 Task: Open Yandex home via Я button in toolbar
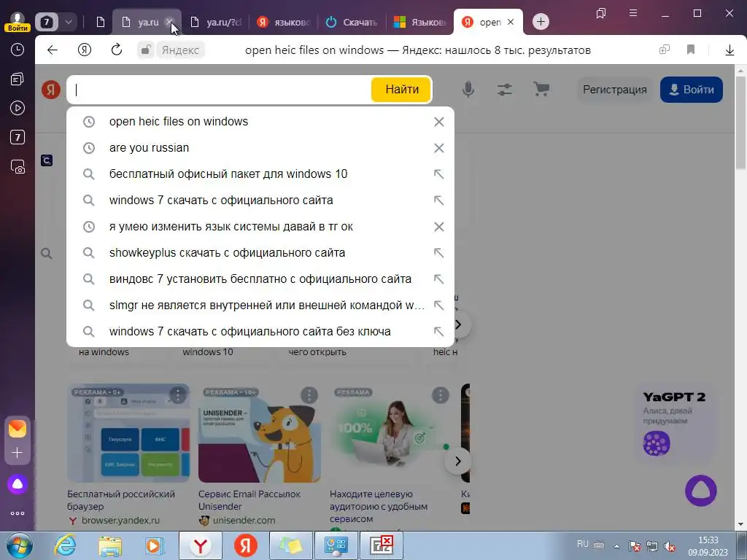[x=85, y=50]
